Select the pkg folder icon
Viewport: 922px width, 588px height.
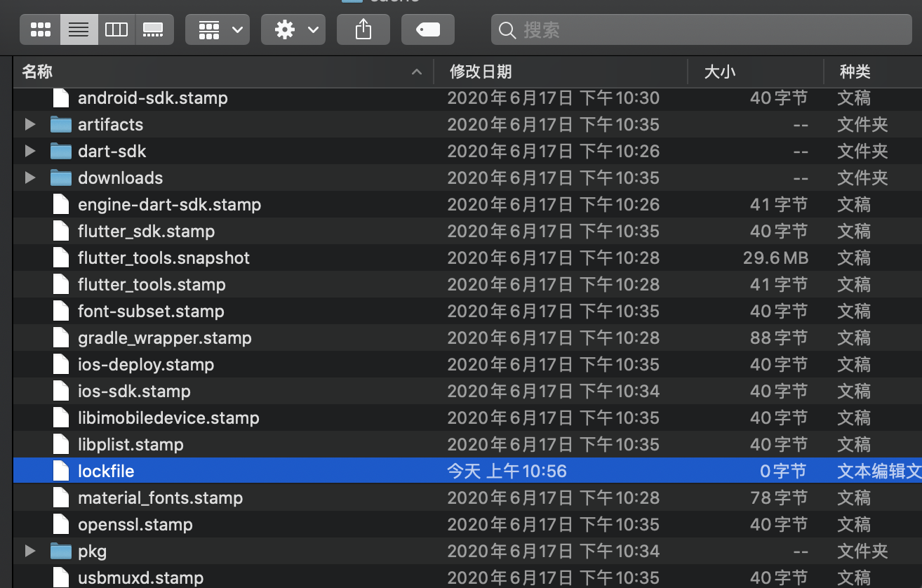pyautogui.click(x=61, y=551)
